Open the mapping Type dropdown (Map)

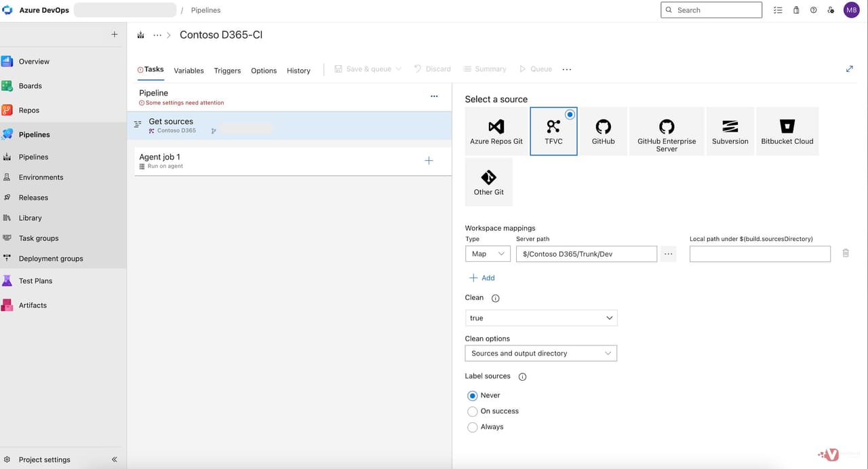488,254
